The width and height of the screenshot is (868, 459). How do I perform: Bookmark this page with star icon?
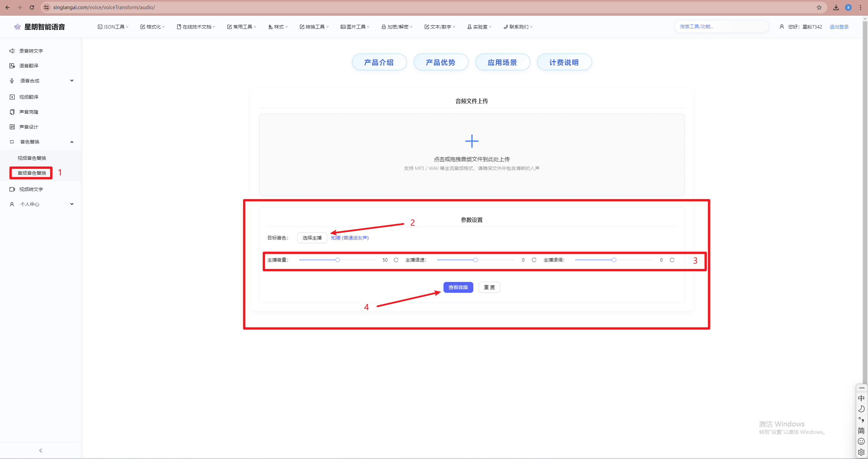(819, 7)
